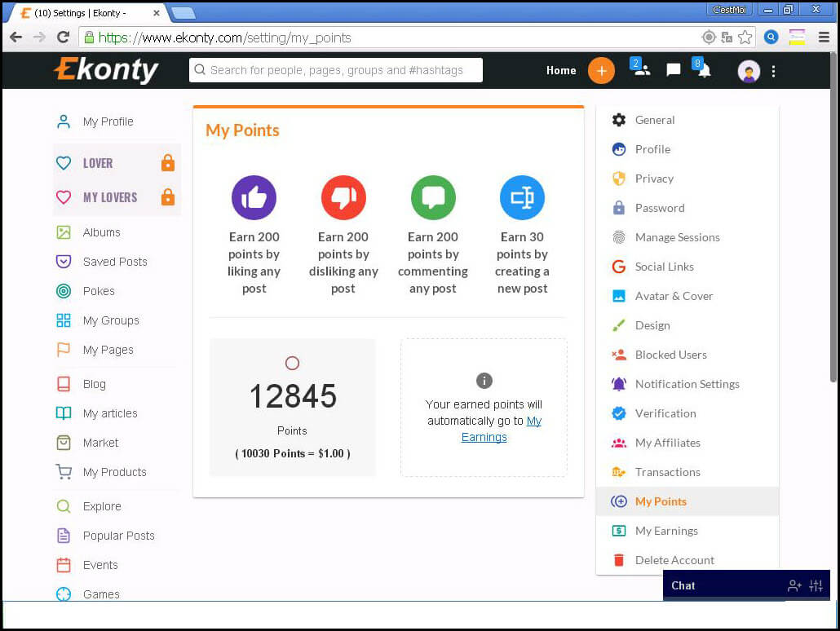Click the purple thumbs-up like icon
Image resolution: width=840 pixels, height=631 pixels.
tap(254, 198)
